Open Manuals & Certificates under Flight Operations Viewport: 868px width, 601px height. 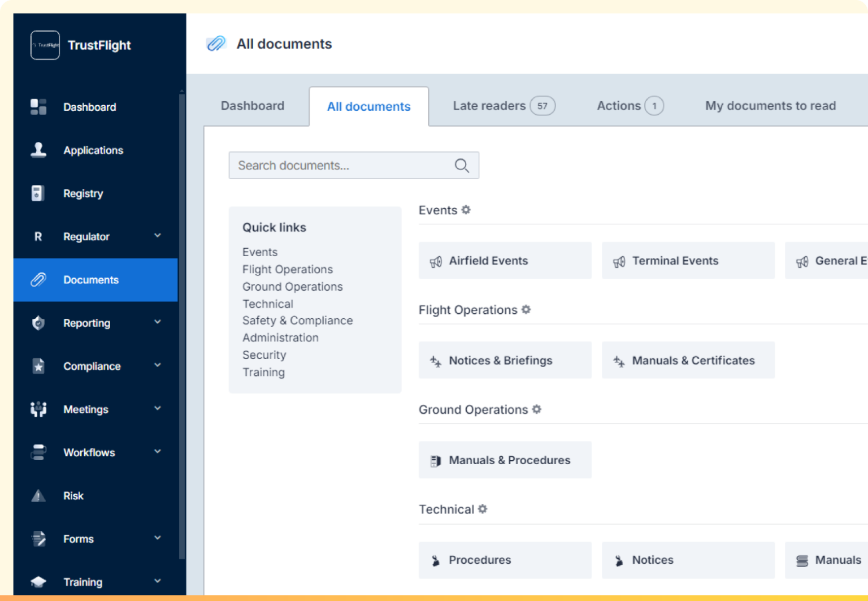pyautogui.click(x=688, y=360)
